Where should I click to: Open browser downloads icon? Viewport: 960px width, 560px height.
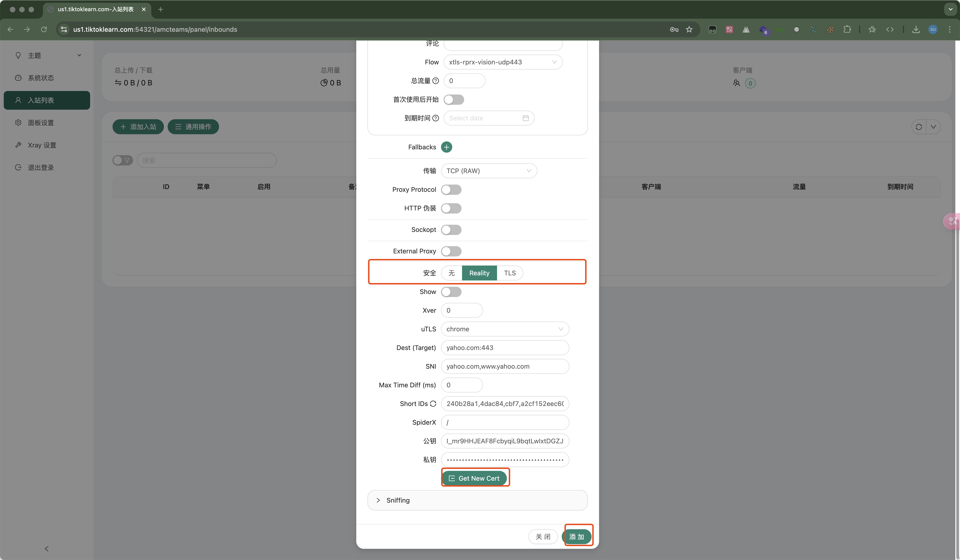pyautogui.click(x=916, y=29)
